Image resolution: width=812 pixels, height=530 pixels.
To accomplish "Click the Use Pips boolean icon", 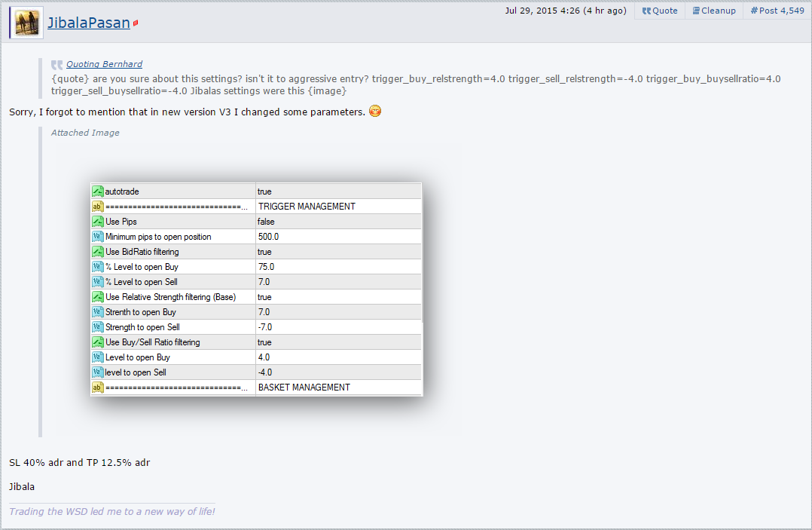I will pos(98,221).
